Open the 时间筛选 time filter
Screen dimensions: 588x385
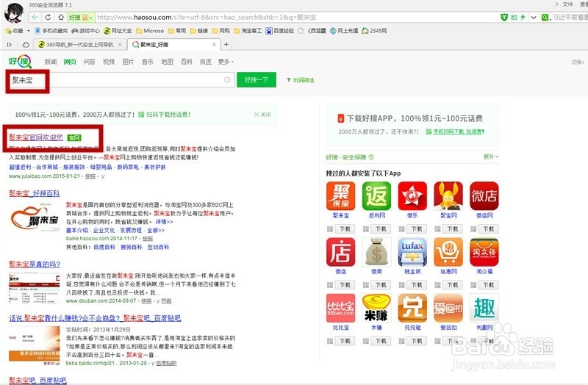click(x=301, y=80)
